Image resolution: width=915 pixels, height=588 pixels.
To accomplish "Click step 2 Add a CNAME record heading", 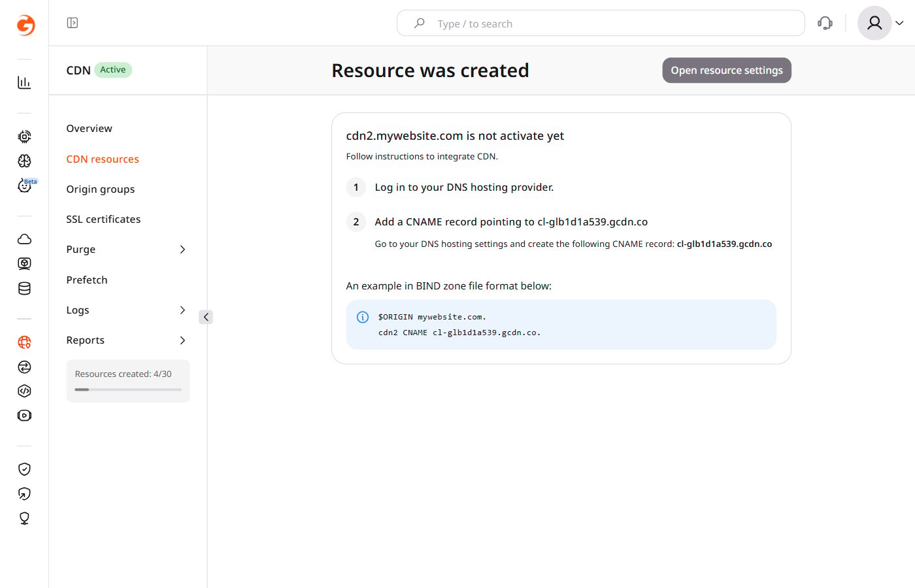I will 511,222.
